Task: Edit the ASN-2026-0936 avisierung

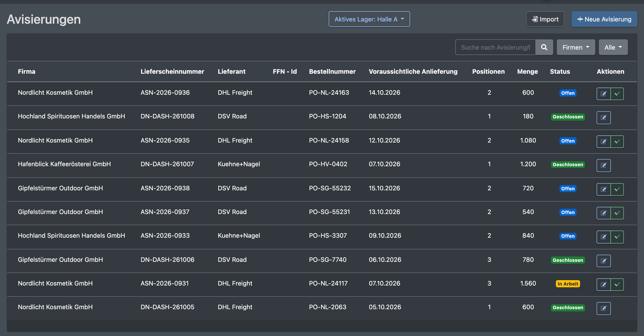Action: pos(604,94)
